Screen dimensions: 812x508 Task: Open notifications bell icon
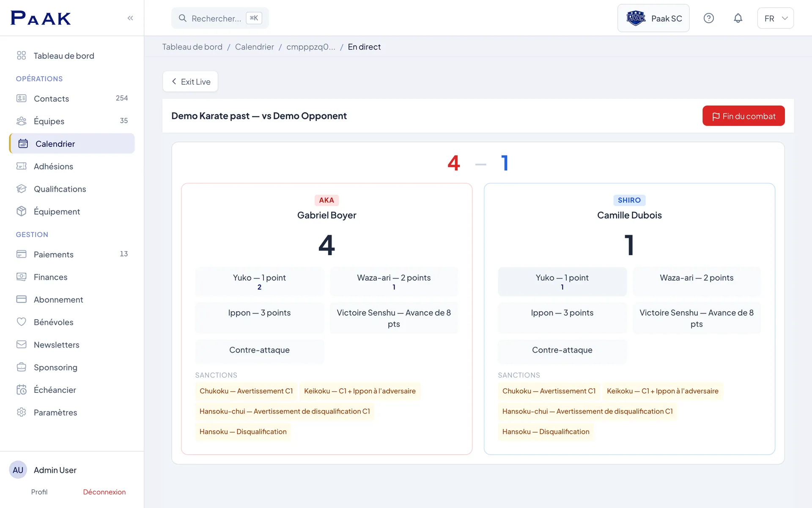point(738,18)
